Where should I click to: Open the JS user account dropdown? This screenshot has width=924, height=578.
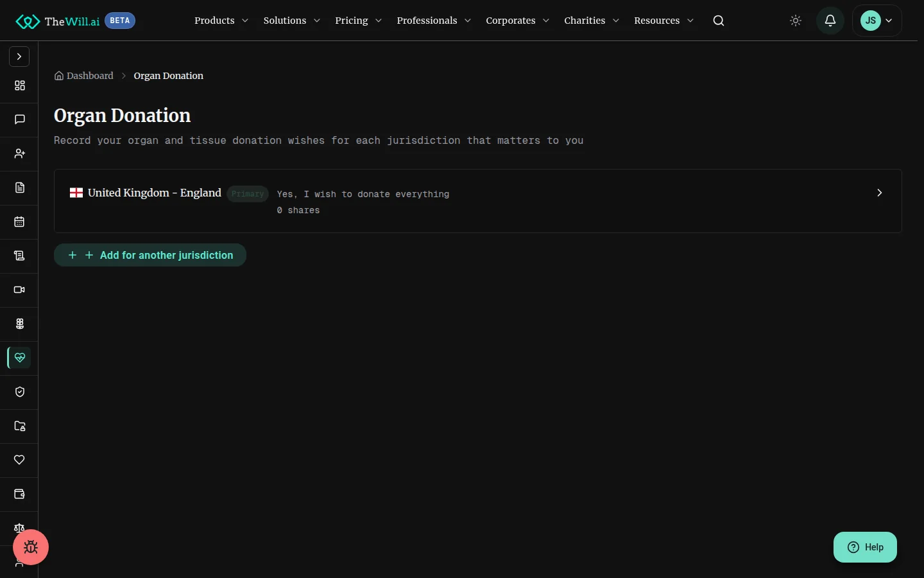coord(877,21)
